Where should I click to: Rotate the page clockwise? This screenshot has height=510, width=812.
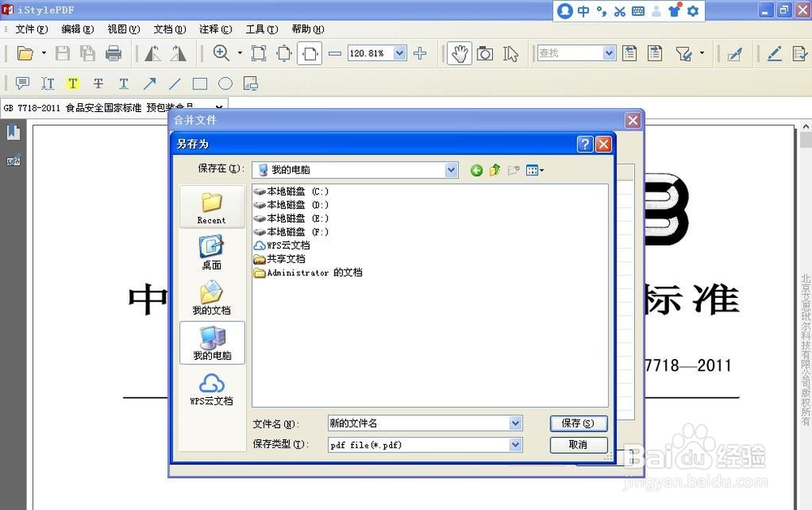point(178,54)
